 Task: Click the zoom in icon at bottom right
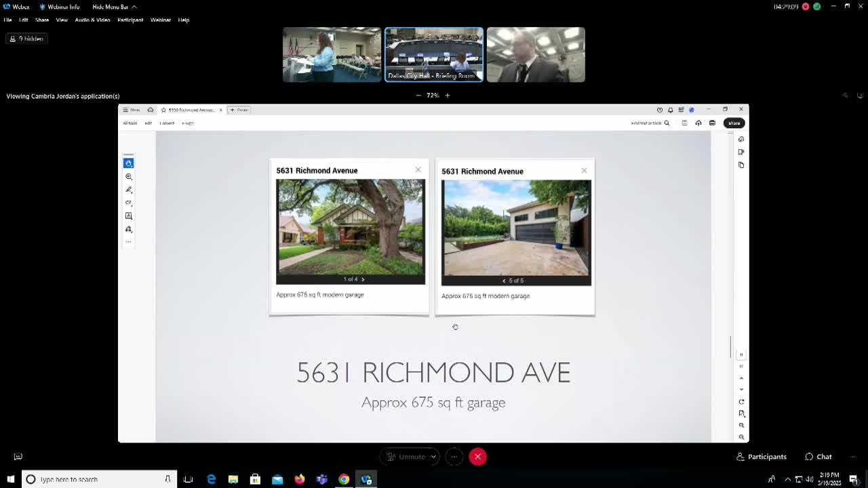pyautogui.click(x=741, y=425)
